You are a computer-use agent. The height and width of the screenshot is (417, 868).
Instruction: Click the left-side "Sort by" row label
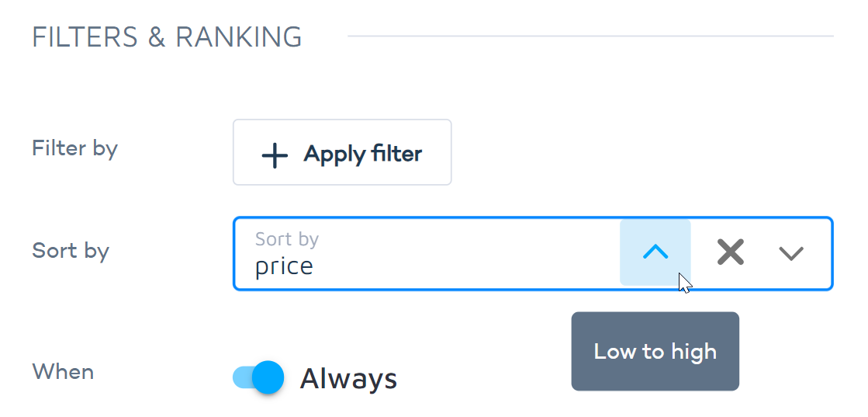pos(71,251)
